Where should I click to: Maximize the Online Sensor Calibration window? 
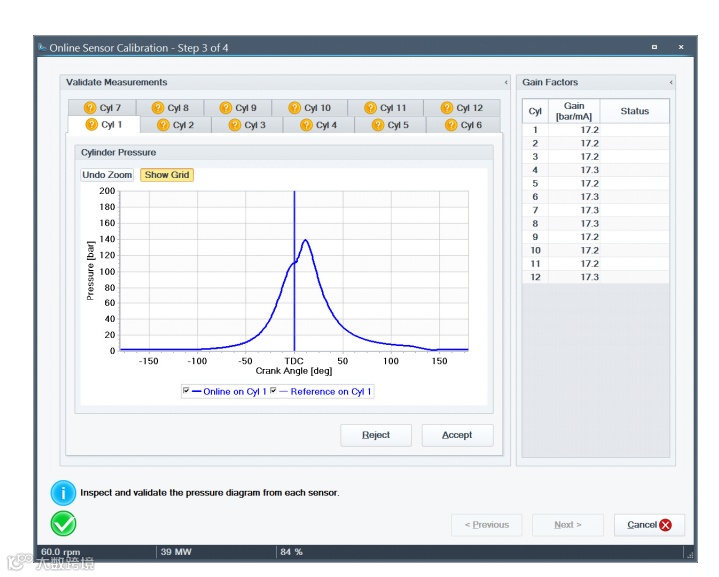click(654, 47)
